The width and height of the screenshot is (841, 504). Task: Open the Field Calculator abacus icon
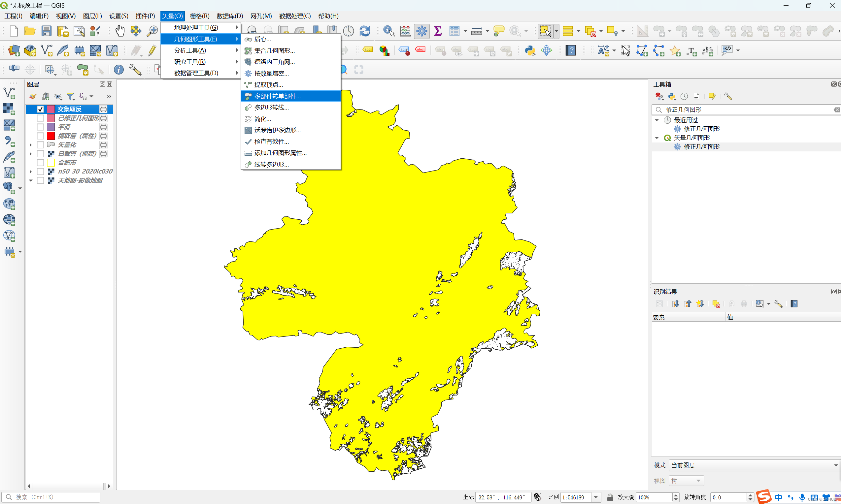pyautogui.click(x=405, y=31)
